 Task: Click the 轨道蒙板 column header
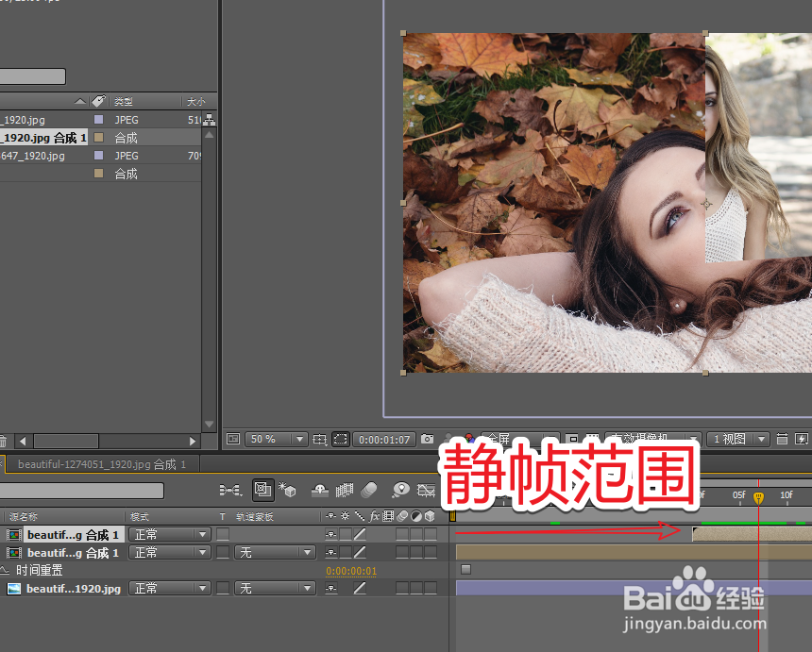pyautogui.click(x=255, y=516)
